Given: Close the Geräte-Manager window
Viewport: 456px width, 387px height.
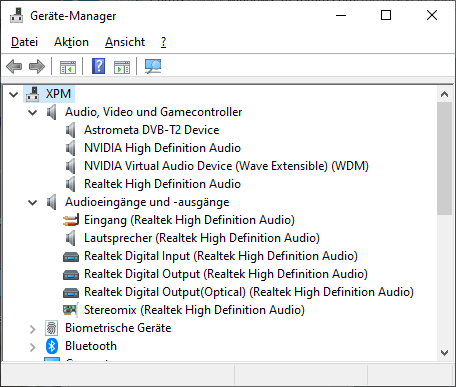Looking at the screenshot, I should point(432,15).
